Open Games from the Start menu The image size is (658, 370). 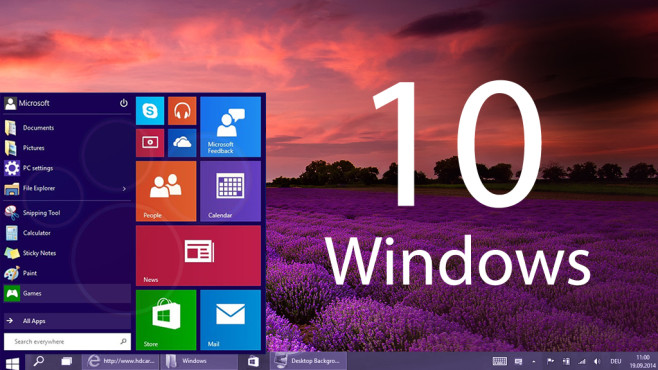pos(67,293)
